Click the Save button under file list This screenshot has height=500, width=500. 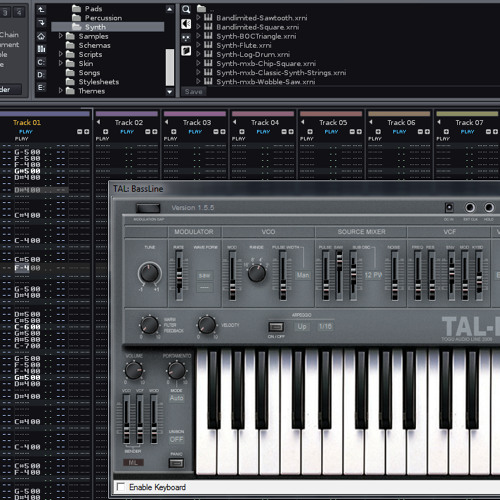193,92
